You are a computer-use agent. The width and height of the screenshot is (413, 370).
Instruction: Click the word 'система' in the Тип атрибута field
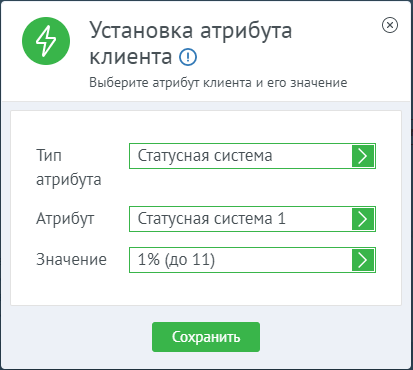click(243, 156)
